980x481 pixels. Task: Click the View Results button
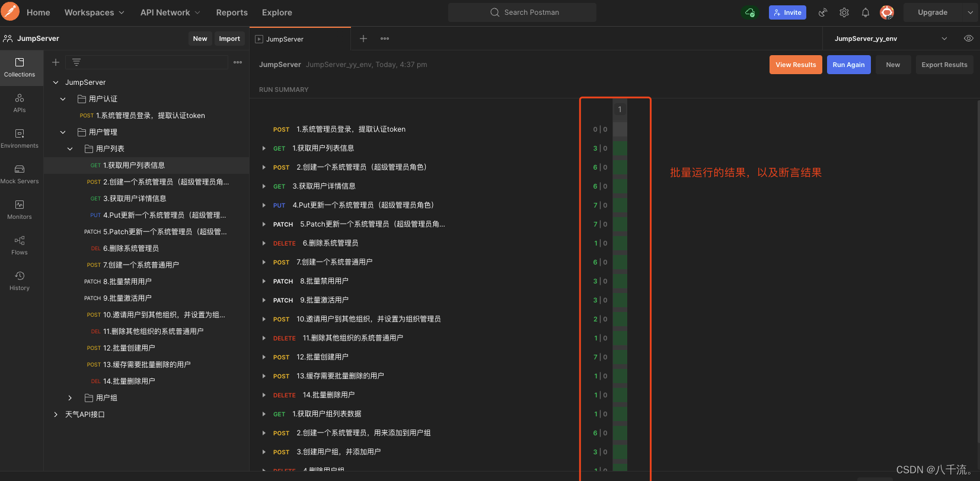tap(796, 65)
